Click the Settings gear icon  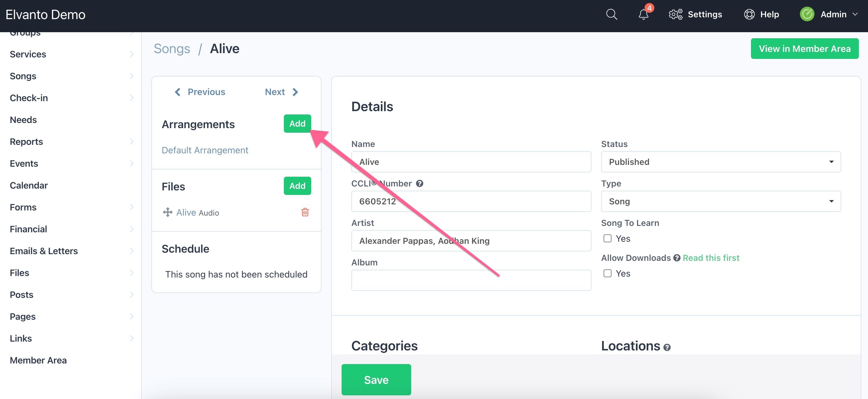675,15
